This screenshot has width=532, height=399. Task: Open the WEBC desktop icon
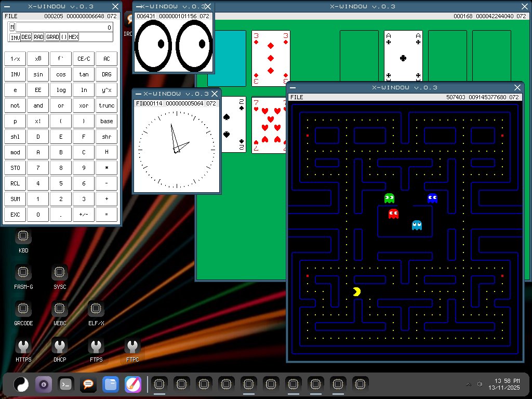(x=59, y=309)
